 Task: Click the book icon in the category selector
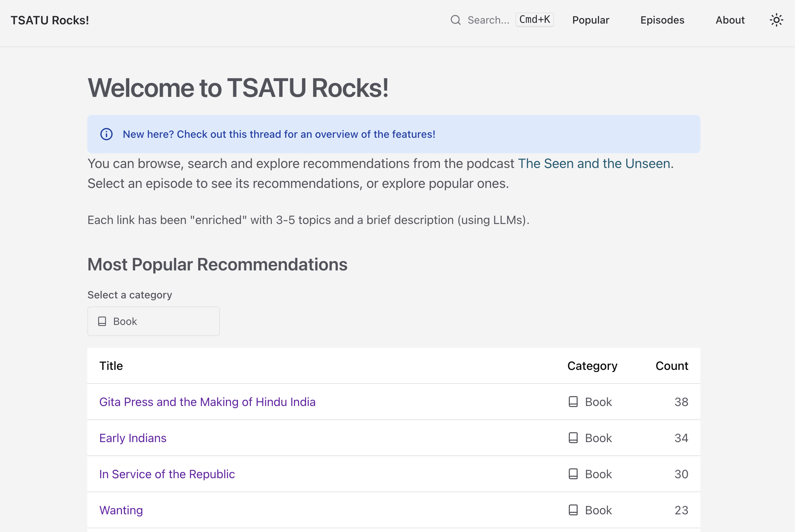tap(102, 321)
